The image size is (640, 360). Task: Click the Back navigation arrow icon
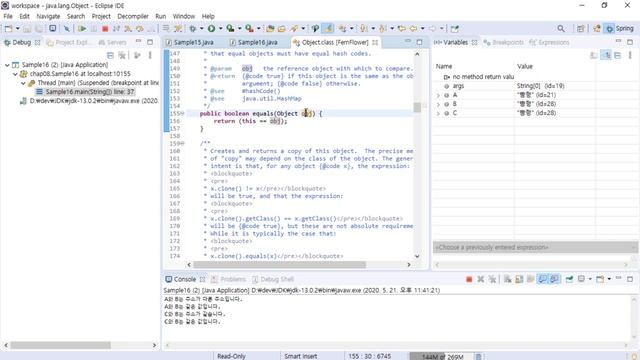413,29
